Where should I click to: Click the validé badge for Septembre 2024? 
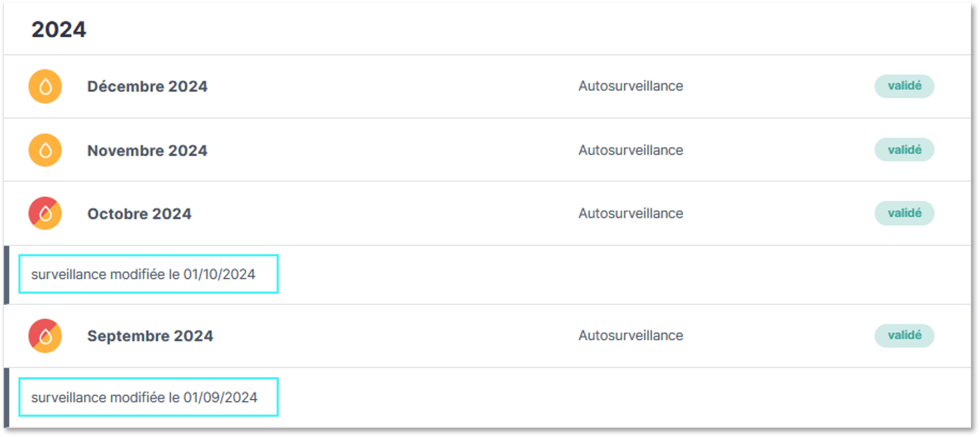click(904, 335)
